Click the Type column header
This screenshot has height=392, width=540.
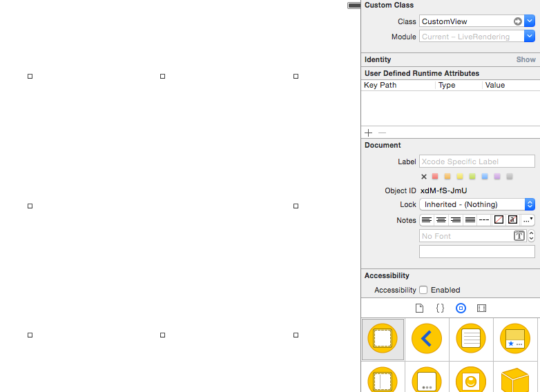pos(447,85)
